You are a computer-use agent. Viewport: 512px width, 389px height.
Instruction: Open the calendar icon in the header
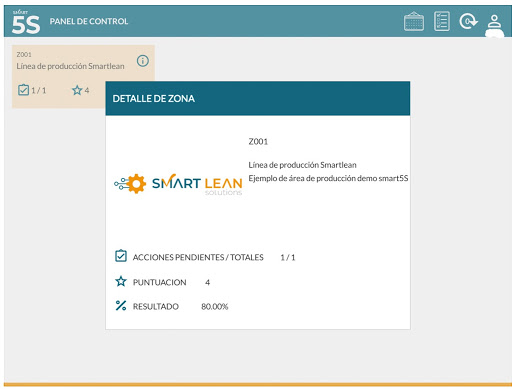(x=414, y=21)
